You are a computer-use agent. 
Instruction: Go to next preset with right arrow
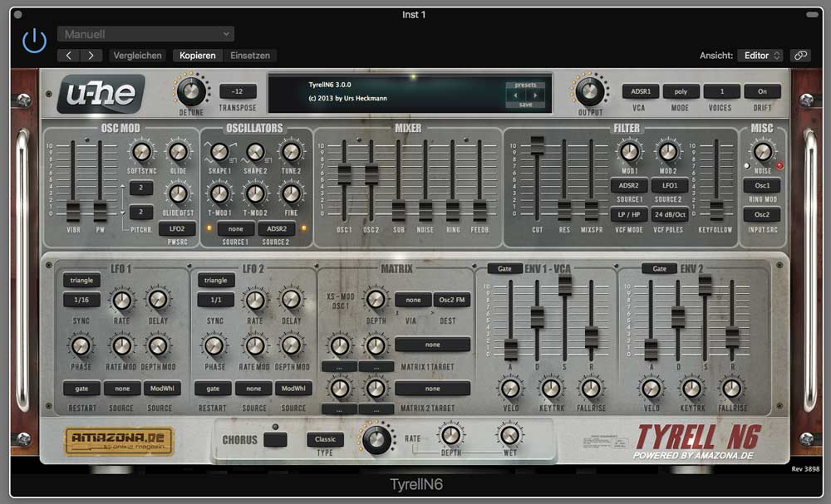click(x=91, y=56)
